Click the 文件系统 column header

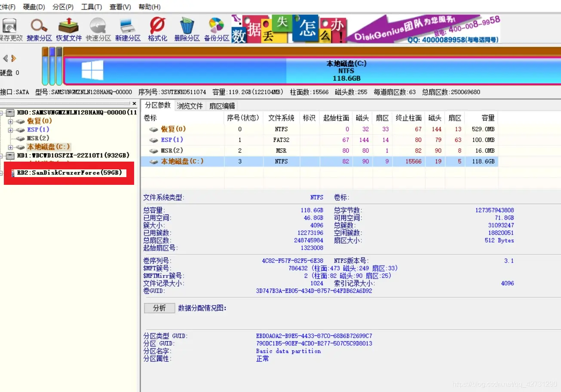click(282, 118)
